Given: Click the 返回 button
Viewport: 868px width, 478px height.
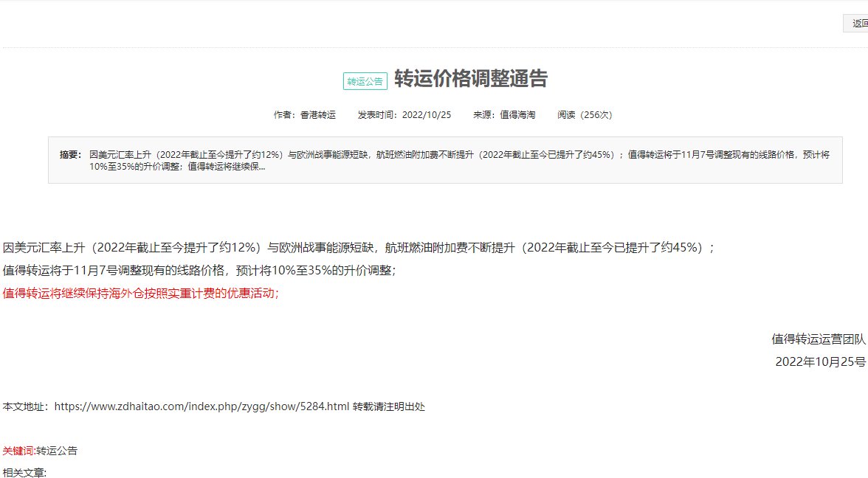Looking at the screenshot, I should 856,24.
